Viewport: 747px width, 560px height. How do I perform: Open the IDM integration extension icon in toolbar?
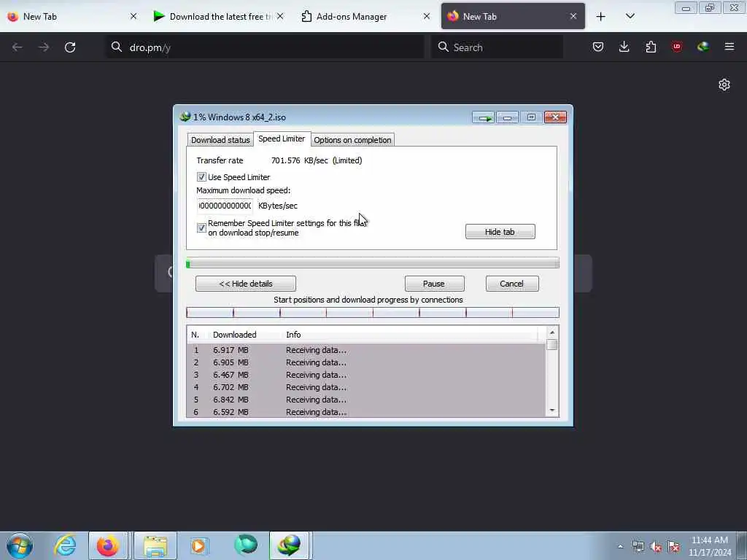tap(703, 47)
